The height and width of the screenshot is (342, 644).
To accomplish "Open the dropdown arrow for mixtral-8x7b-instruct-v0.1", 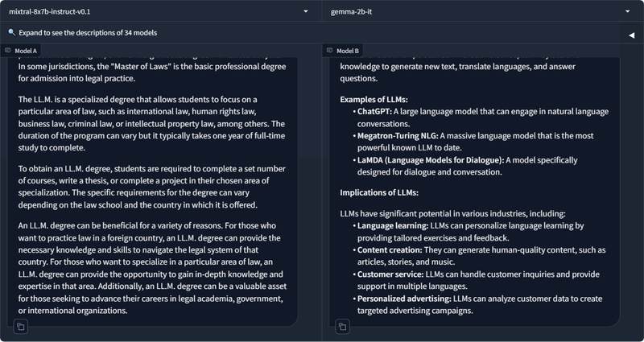I will pyautogui.click(x=306, y=11).
